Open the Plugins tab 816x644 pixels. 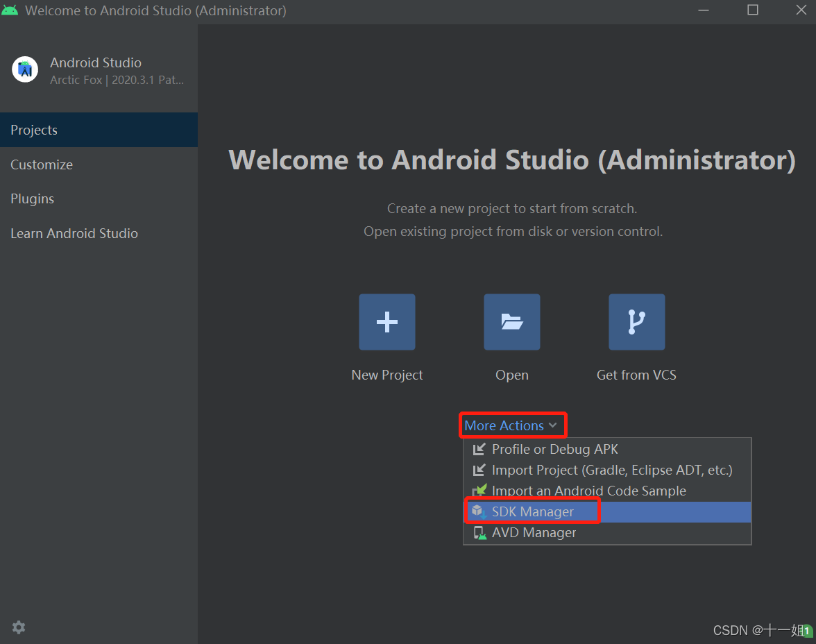(x=99, y=199)
